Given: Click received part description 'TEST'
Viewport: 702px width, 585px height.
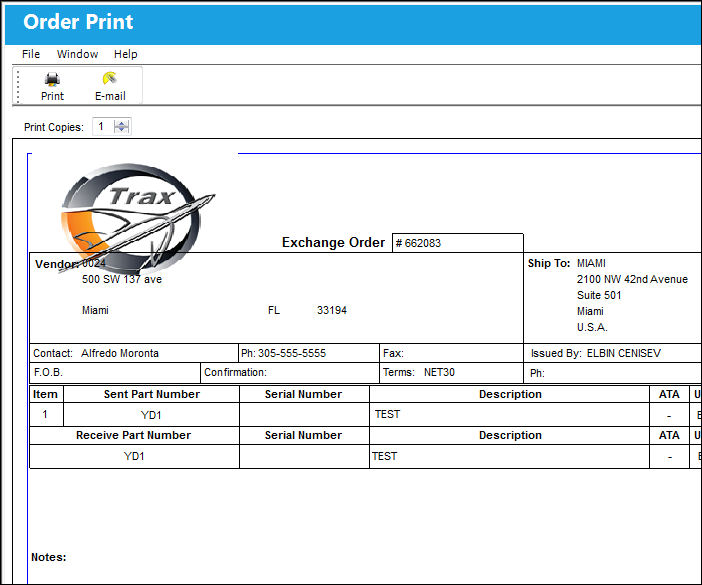Looking at the screenshot, I should pyautogui.click(x=385, y=456).
